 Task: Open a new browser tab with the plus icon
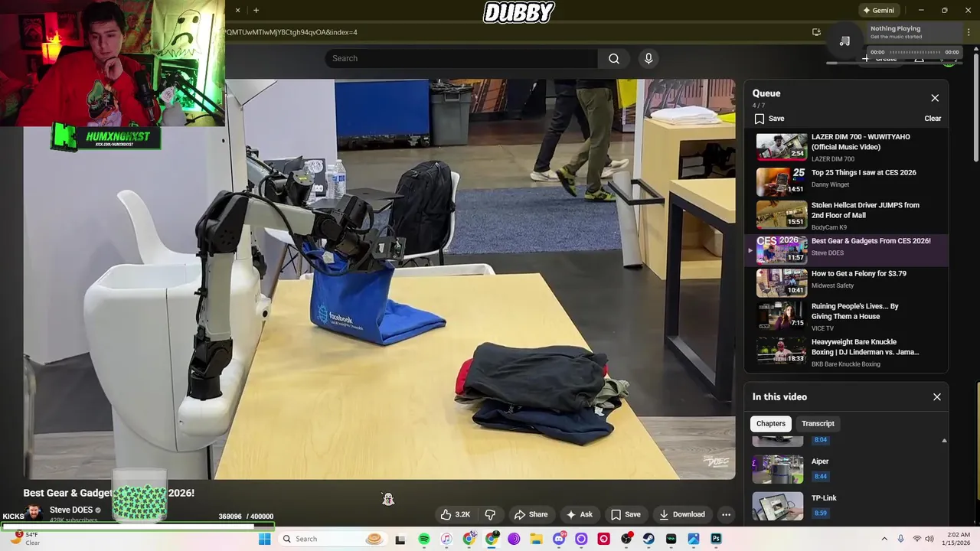256,10
